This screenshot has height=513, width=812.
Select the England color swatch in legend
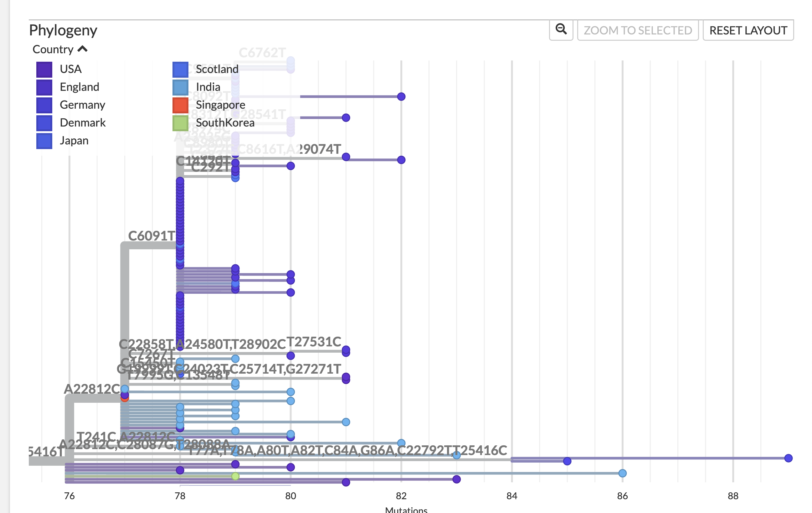44,87
